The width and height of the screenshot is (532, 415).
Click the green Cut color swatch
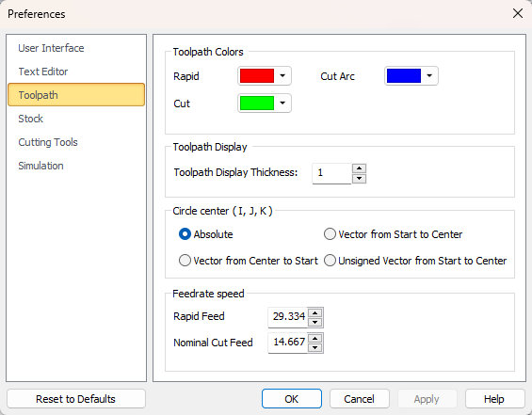click(x=257, y=104)
